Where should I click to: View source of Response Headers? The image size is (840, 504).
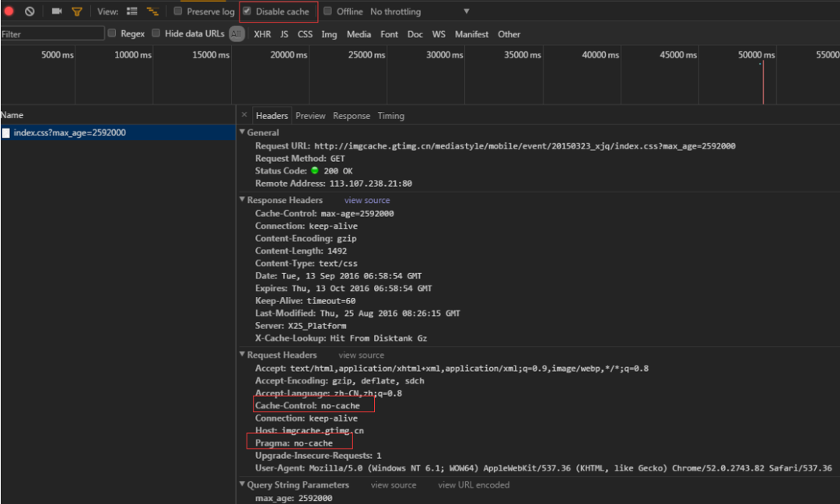click(x=367, y=200)
